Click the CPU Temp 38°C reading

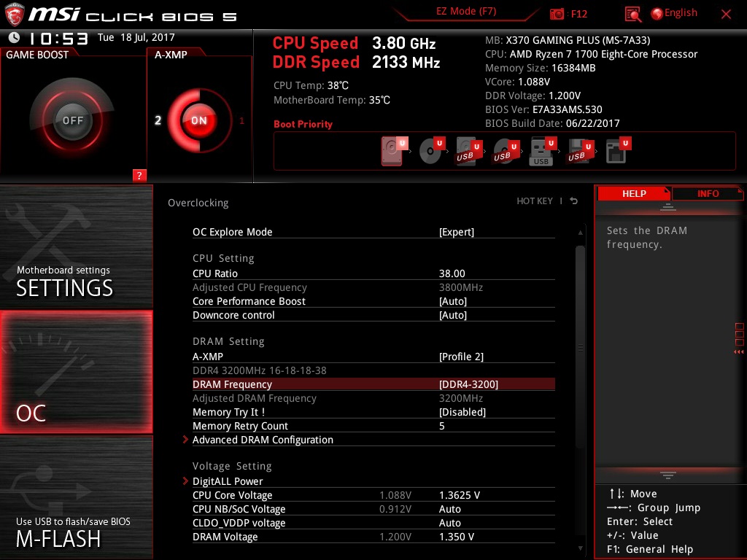pos(311,86)
